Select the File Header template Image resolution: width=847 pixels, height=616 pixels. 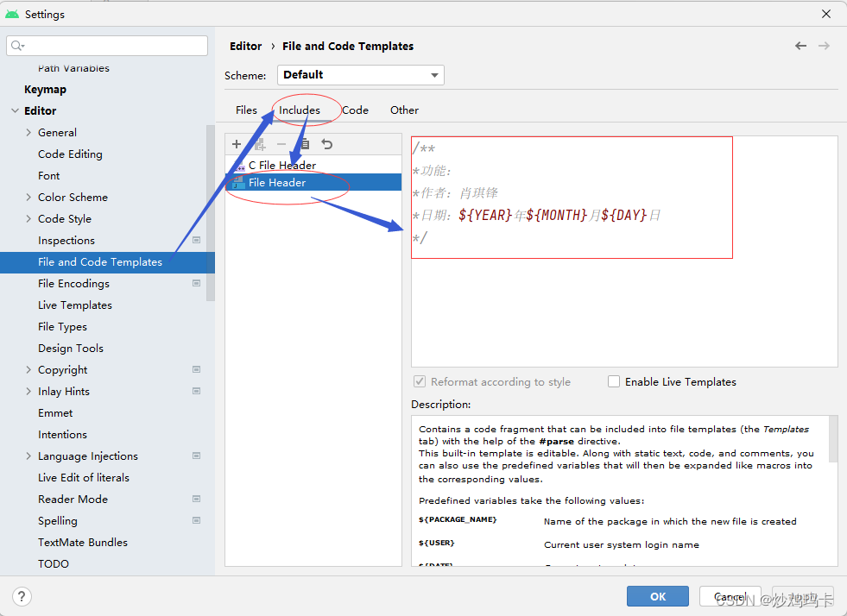[313, 183]
